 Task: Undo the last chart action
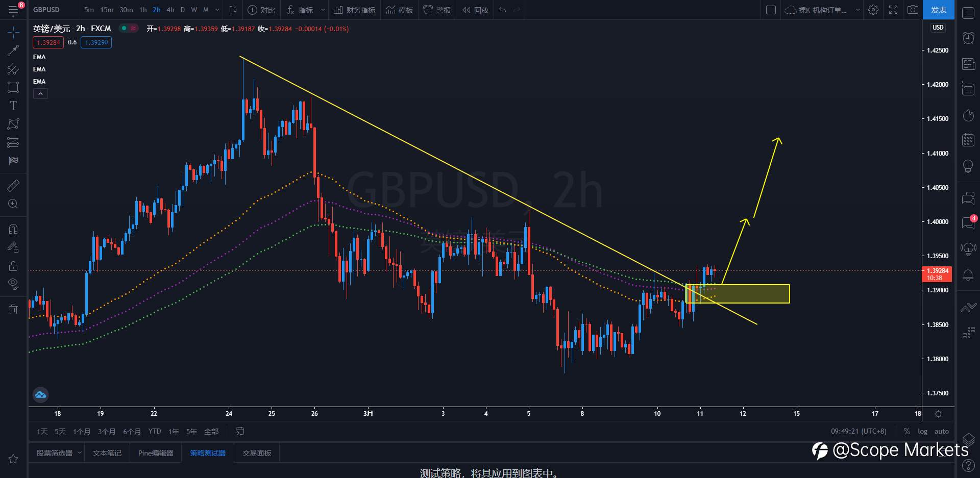coord(503,10)
